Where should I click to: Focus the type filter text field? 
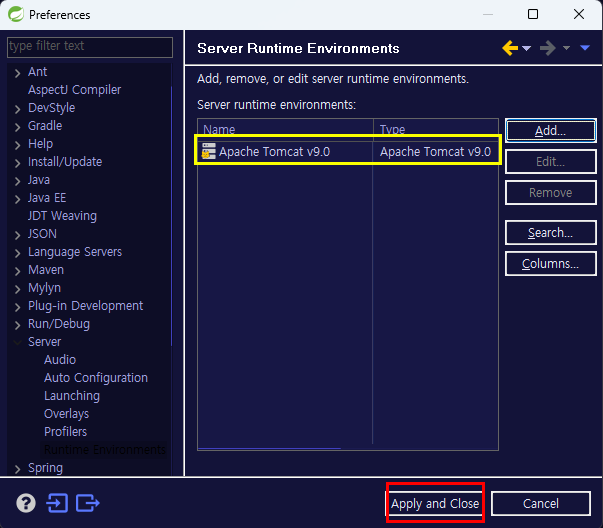coord(90,47)
